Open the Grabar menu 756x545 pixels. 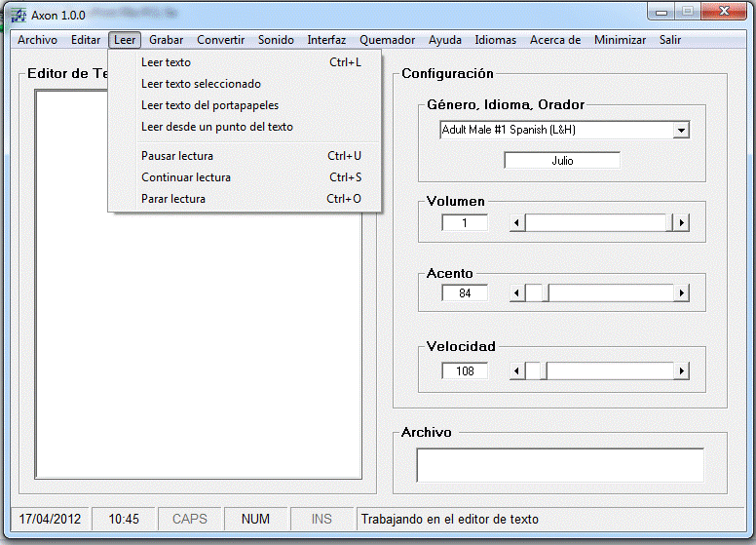[x=166, y=40]
